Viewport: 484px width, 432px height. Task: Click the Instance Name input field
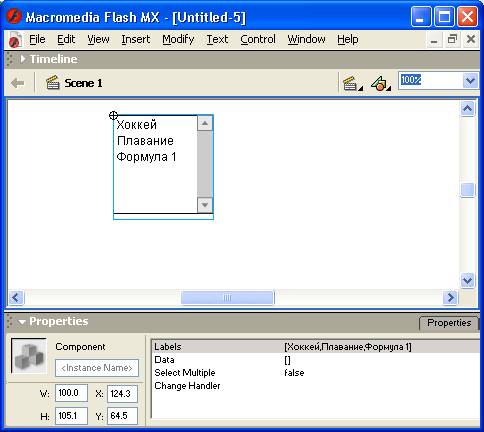(97, 368)
